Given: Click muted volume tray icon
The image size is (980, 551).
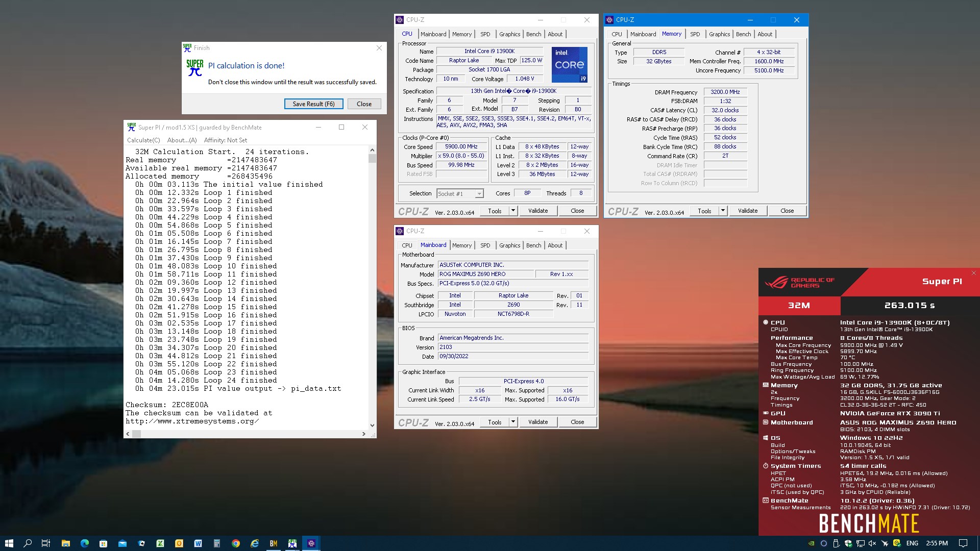Looking at the screenshot, I should click(x=872, y=543).
